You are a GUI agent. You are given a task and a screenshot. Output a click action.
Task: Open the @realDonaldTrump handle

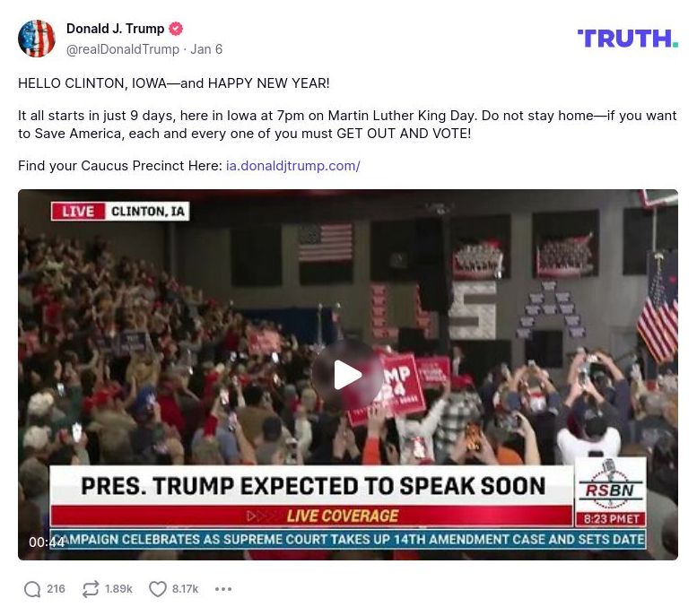pyautogui.click(x=123, y=49)
